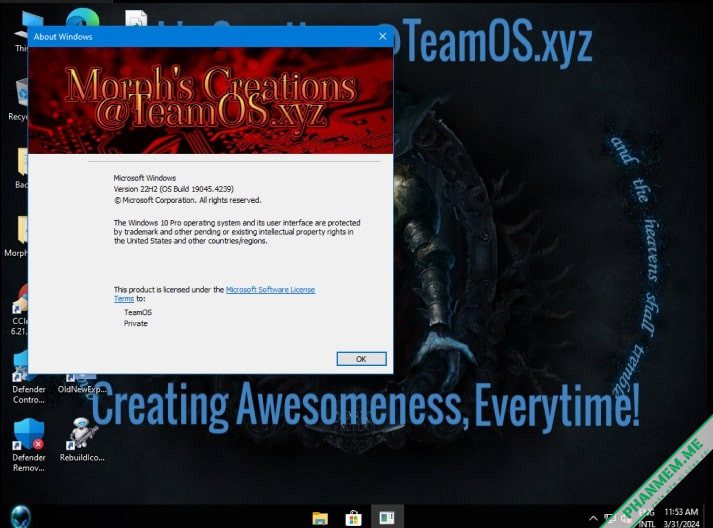Show hidden tray icons chevron
This screenshot has height=528, width=713.
593,518
